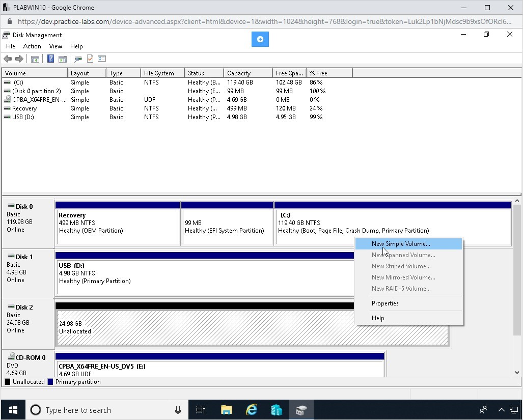523x420 pixels.
Task: Click the Volume column header
Action: tap(35, 73)
